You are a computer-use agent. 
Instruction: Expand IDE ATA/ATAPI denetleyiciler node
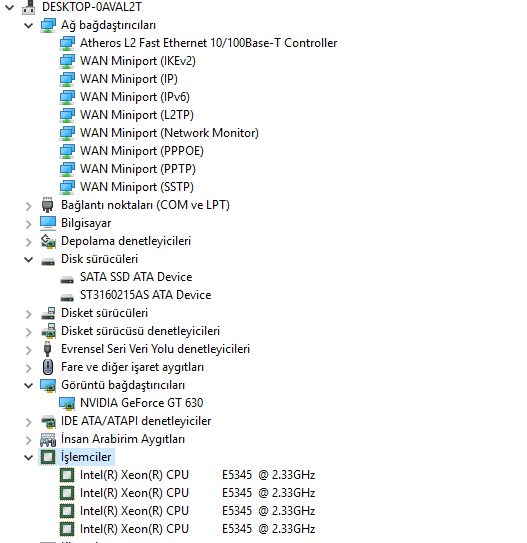[28, 422]
